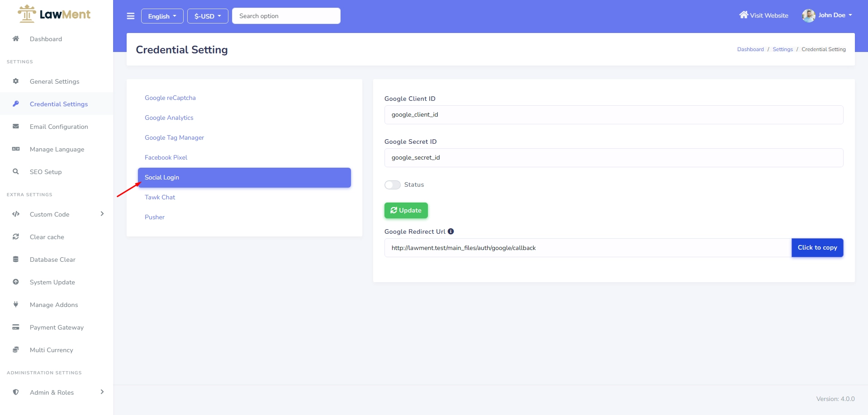Click the Email Configuration envelope icon
868x415 pixels.
point(16,126)
